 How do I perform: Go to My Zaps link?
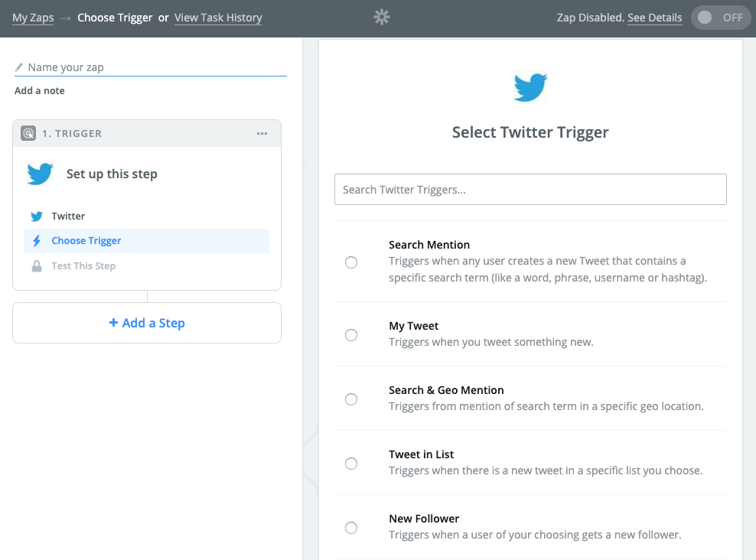pos(33,18)
